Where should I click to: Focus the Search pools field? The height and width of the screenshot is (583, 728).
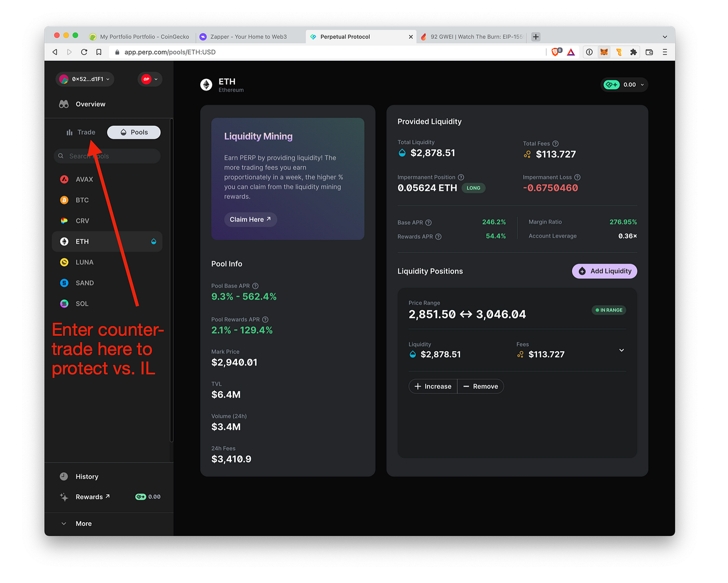pyautogui.click(x=107, y=156)
